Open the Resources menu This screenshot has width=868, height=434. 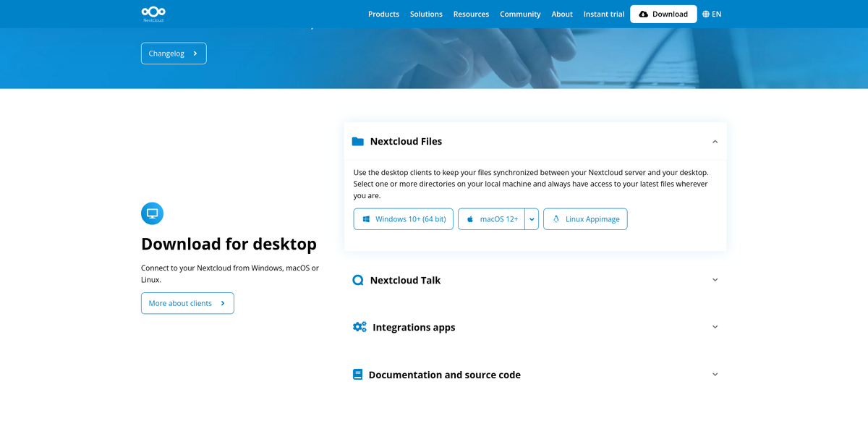click(471, 14)
